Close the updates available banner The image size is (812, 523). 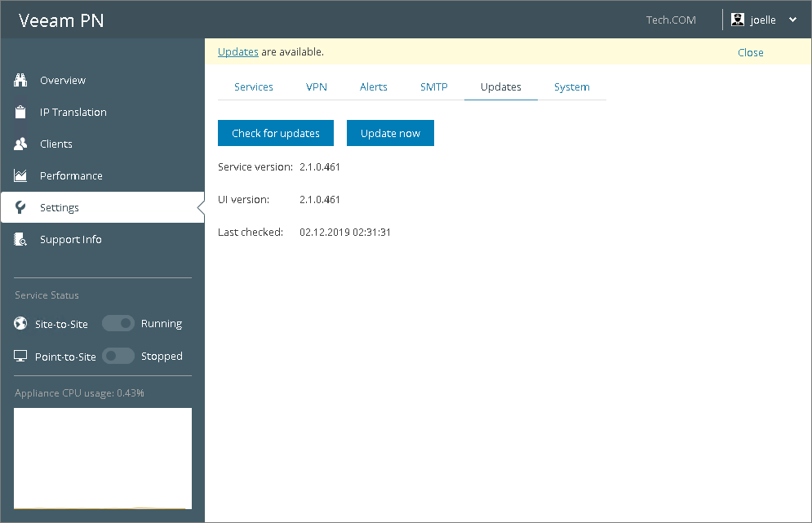coord(750,52)
